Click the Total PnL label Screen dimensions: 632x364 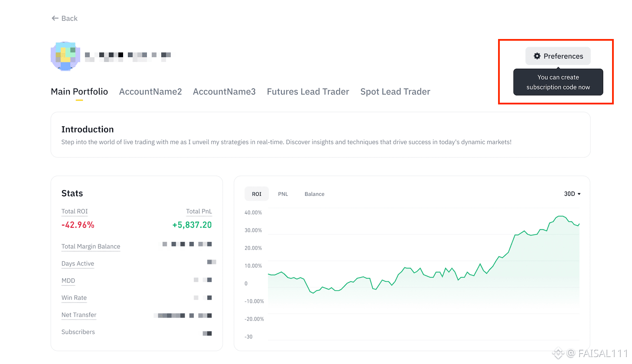coord(199,211)
